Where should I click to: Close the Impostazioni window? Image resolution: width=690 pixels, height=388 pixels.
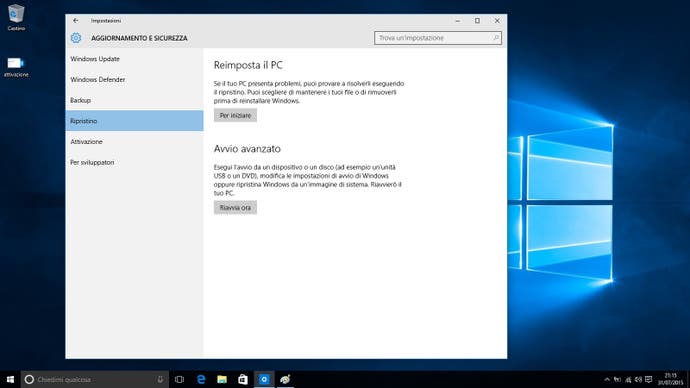[x=497, y=21]
